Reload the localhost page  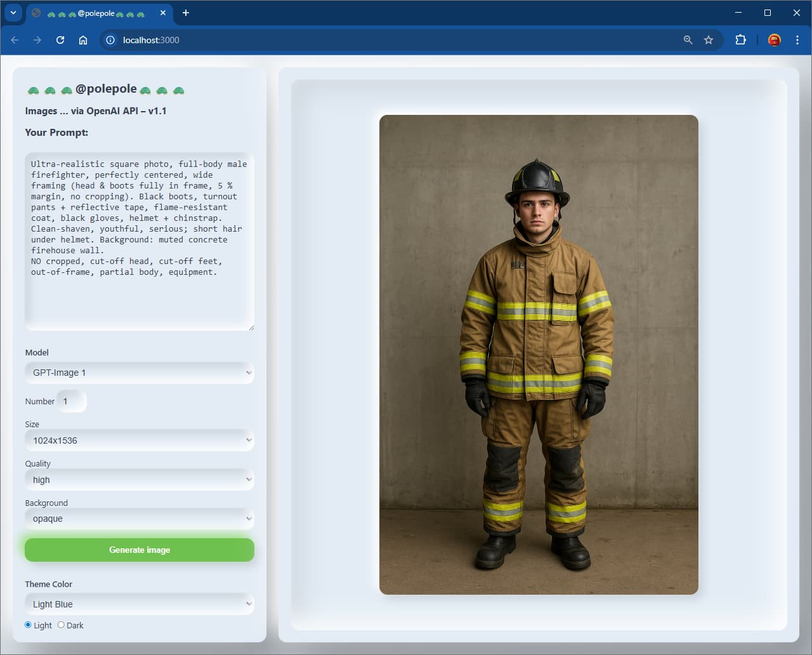[60, 40]
